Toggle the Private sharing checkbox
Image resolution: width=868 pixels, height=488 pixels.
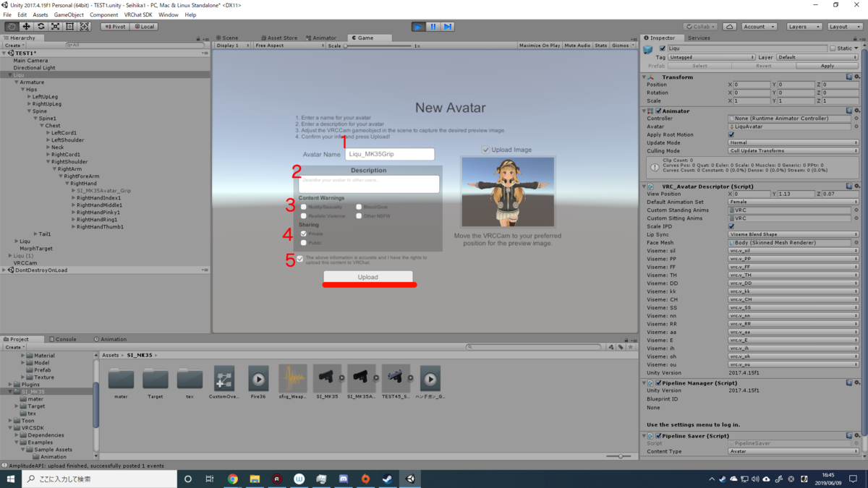click(304, 234)
